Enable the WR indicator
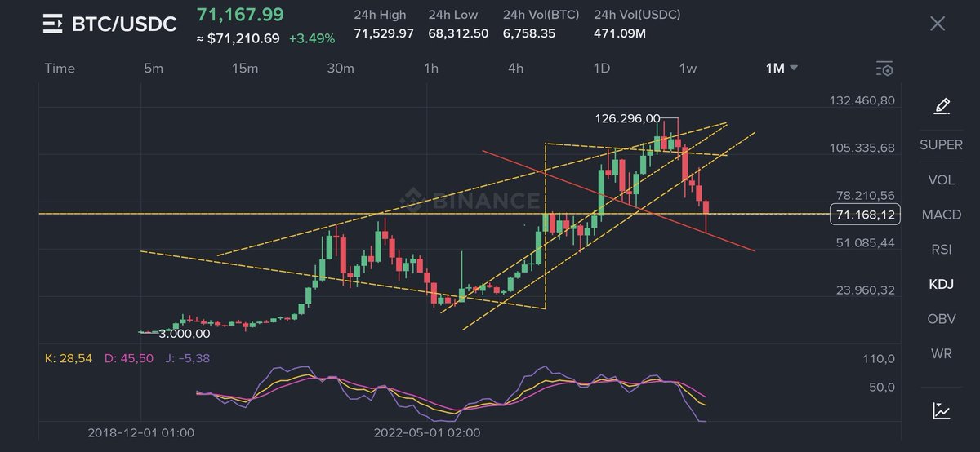Viewport: 980px width, 452px height. pyautogui.click(x=941, y=353)
